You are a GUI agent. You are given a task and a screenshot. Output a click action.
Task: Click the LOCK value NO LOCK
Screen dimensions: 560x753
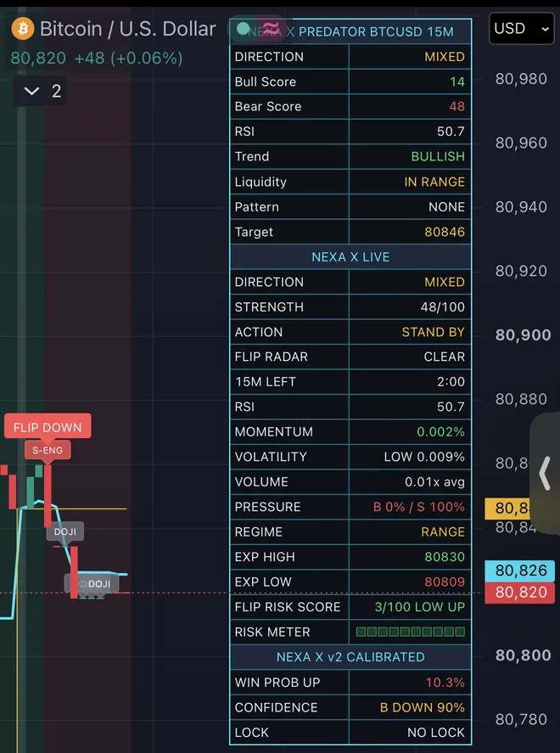[x=436, y=733]
